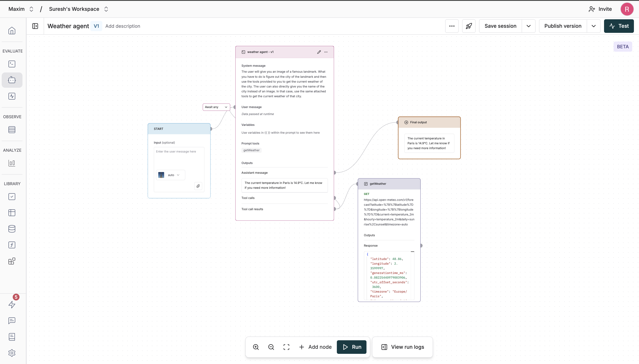Select the robot agent icon under Evaluate
The image size is (639, 364).
(12, 80)
